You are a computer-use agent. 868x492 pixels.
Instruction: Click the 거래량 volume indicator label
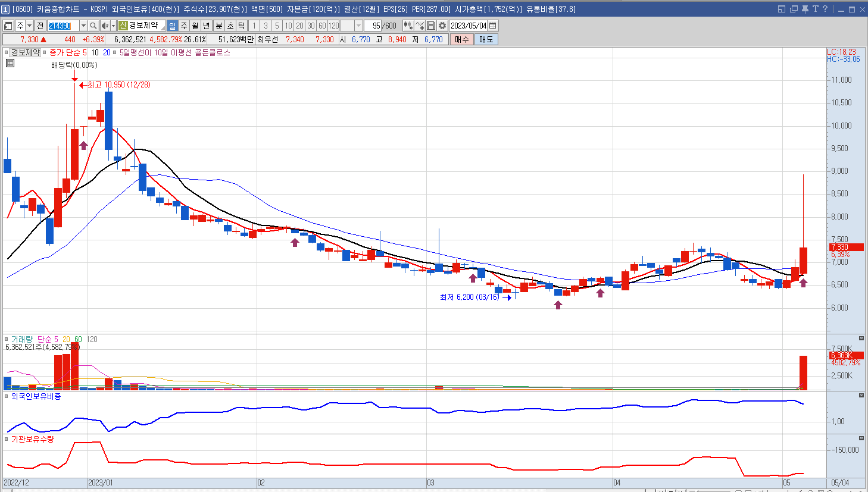[x=23, y=339]
